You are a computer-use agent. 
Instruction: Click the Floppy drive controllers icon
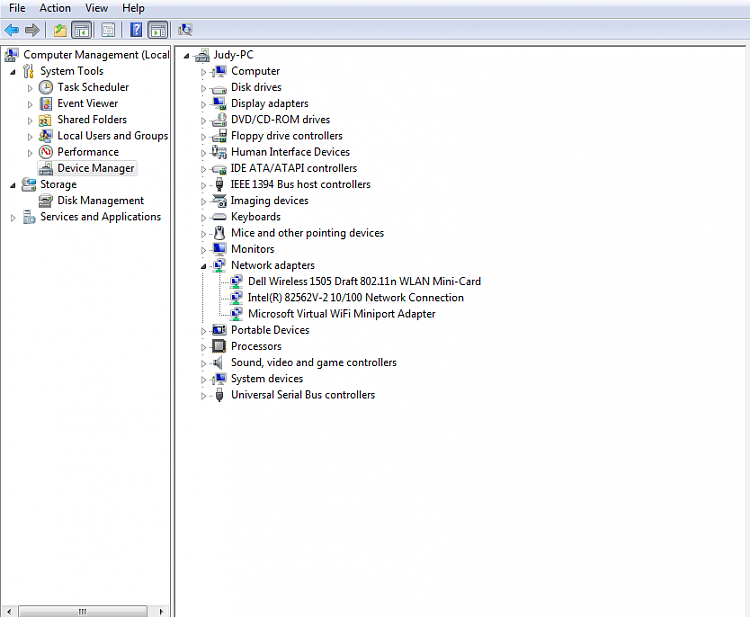[220, 136]
